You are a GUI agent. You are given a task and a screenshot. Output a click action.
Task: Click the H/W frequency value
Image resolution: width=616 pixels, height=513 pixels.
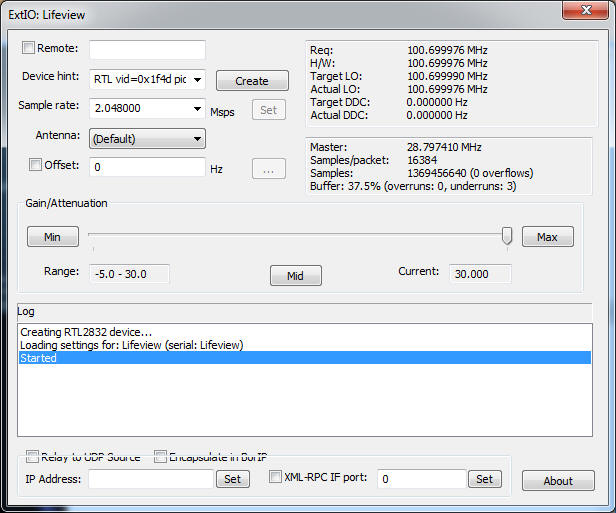click(447, 63)
